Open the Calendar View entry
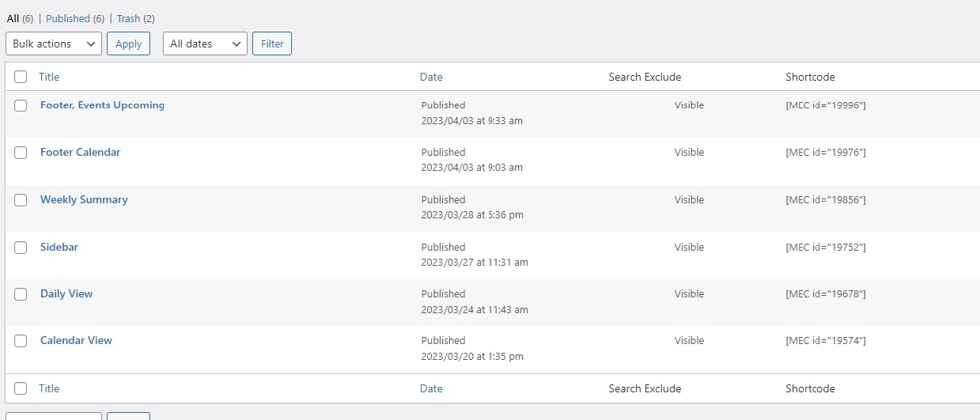 [x=76, y=340]
